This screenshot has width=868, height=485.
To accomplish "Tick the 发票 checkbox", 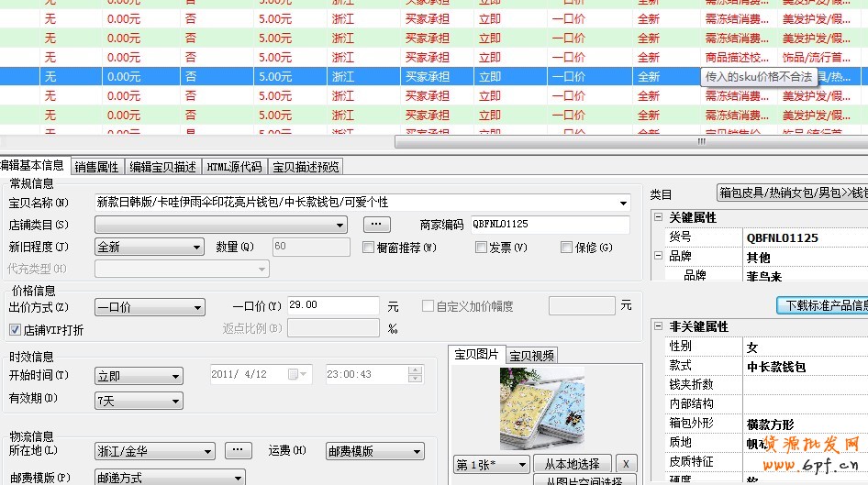I will (481, 248).
